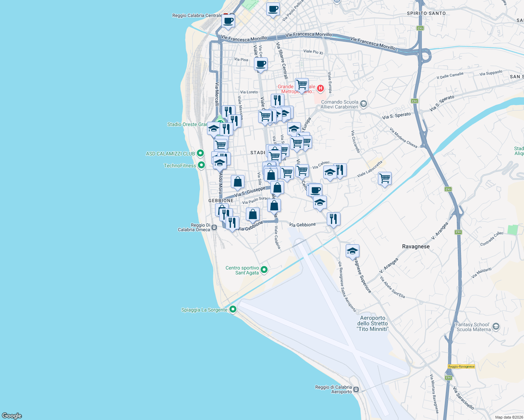This screenshot has height=420, width=524.
Task: Click the school icon near Ravagnese
Action: point(352,251)
